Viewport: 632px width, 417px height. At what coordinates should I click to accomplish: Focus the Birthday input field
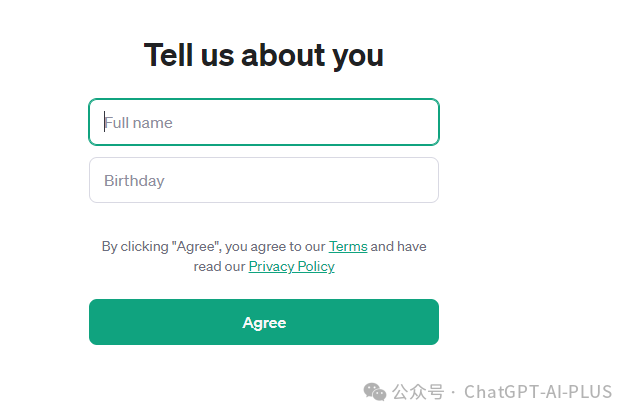[x=263, y=180]
